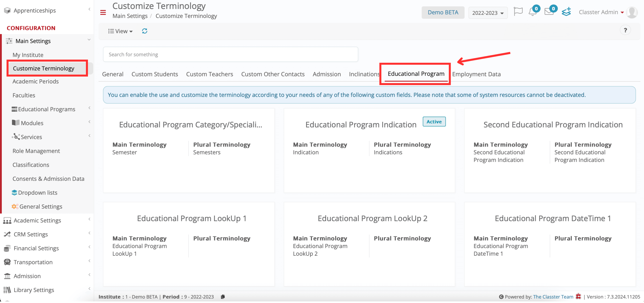
Task: Open My Institute in the sidebar
Action: (28, 55)
